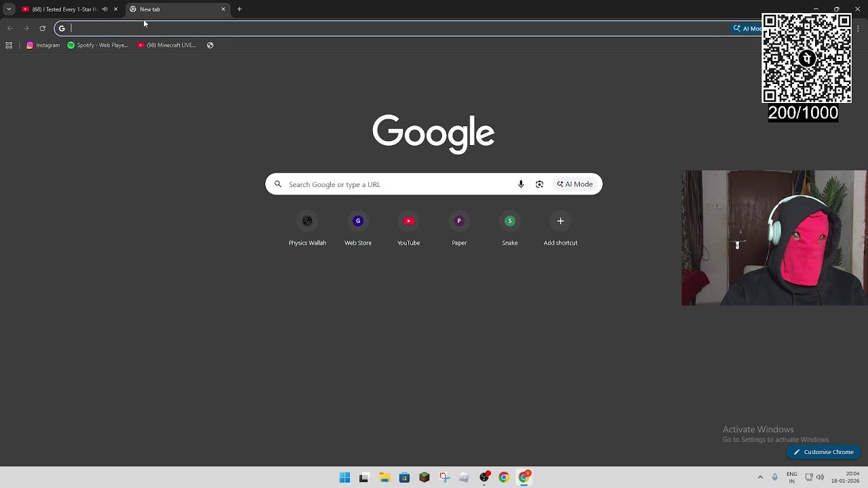Close the New tab tab
The height and width of the screenshot is (488, 868).
[223, 9]
